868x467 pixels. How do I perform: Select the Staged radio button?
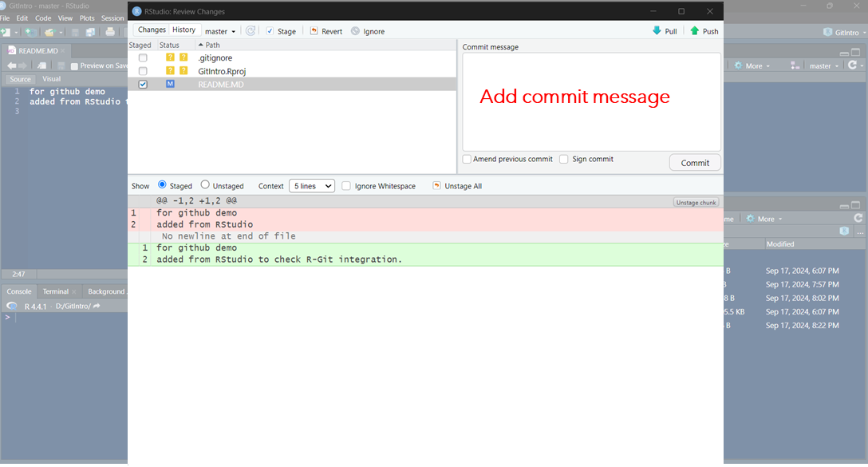(x=162, y=184)
